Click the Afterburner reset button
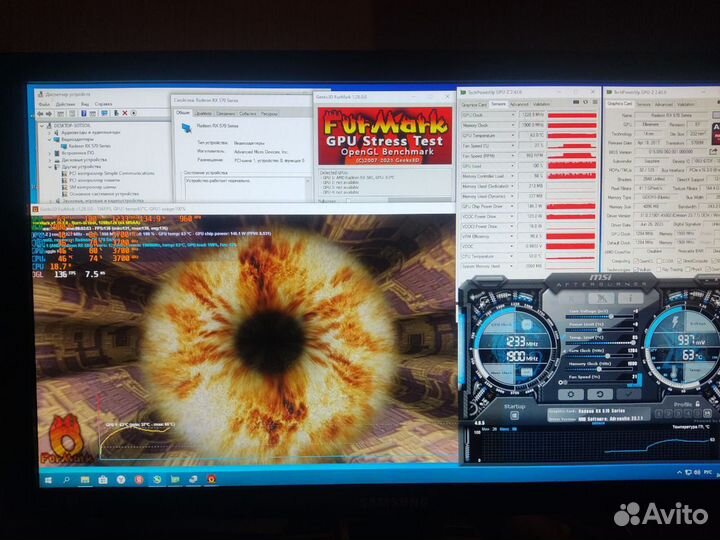This screenshot has height=540, width=720. [600, 394]
